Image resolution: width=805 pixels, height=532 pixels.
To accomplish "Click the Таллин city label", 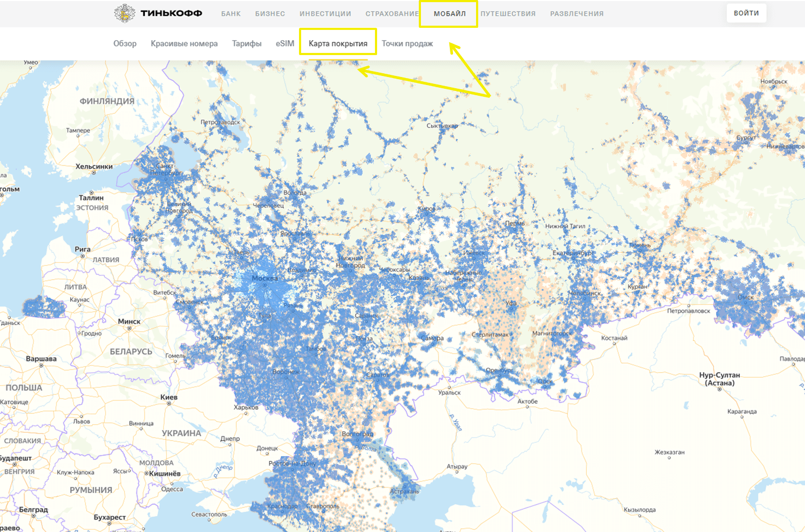I will (x=91, y=198).
